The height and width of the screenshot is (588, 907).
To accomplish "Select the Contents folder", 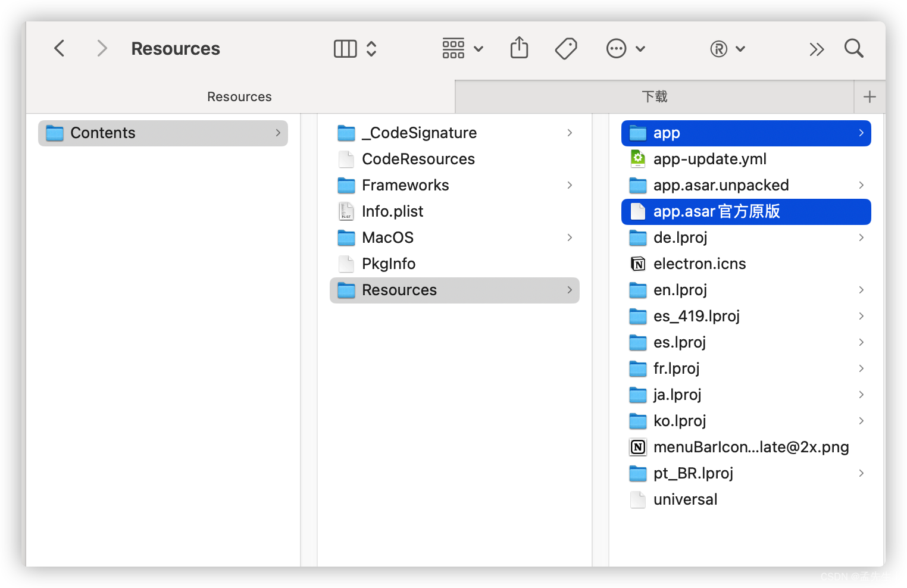I will [163, 133].
